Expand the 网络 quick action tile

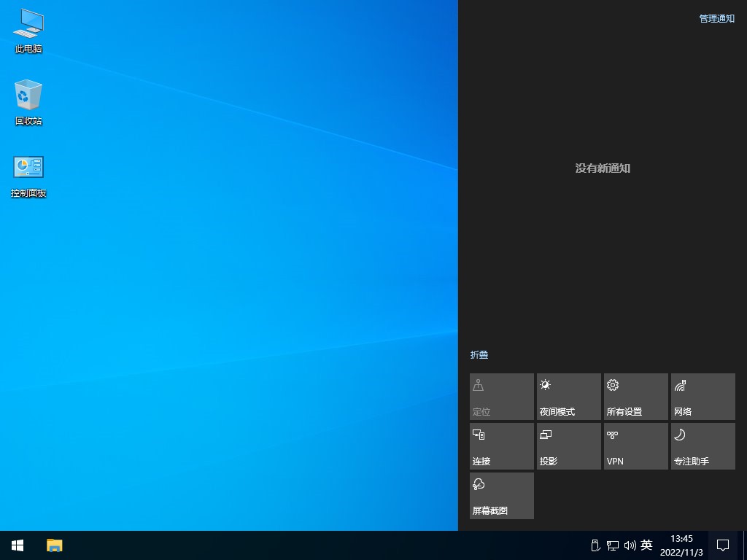coord(703,397)
